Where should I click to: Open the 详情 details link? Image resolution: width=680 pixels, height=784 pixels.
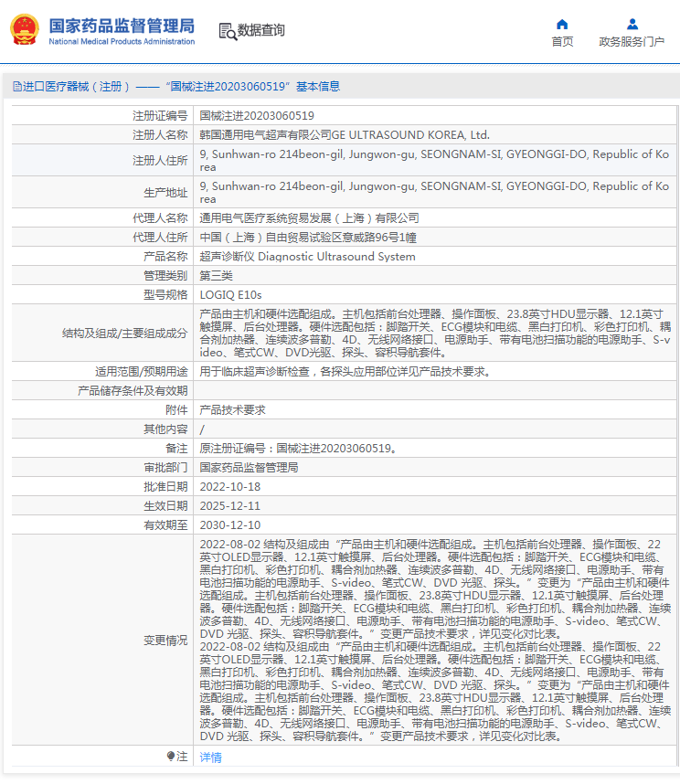coord(210,758)
